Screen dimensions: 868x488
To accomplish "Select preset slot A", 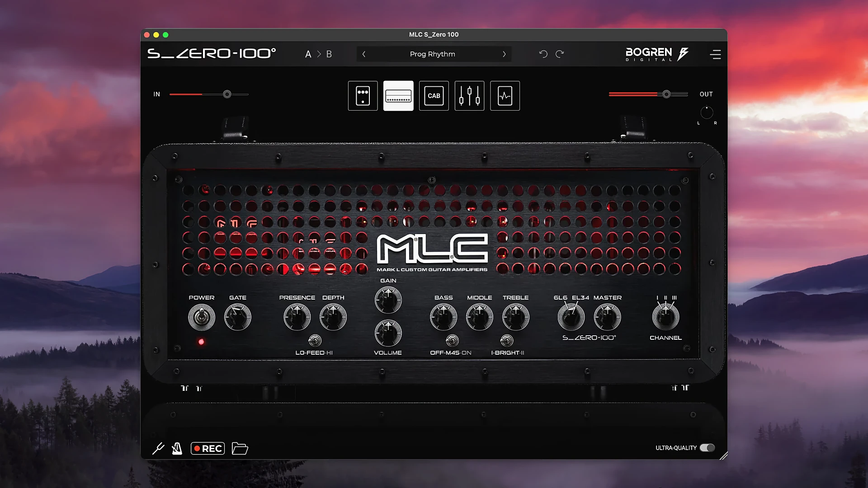I will tap(308, 54).
